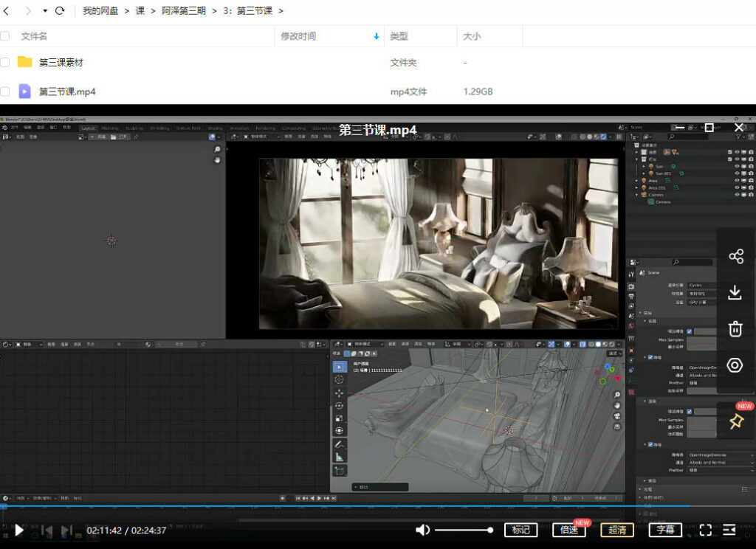Enter fullscreen video mode

(705, 530)
